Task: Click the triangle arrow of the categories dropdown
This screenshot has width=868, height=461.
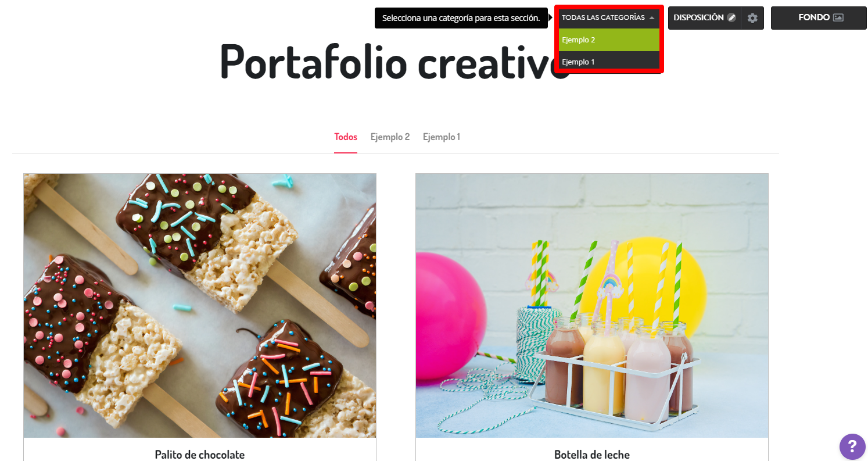Action: pos(652,18)
